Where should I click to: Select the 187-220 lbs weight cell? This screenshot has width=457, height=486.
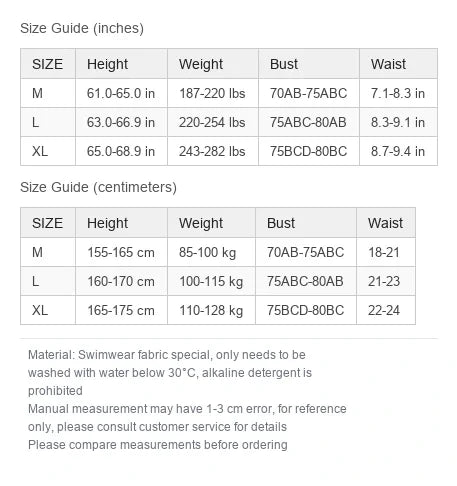pyautogui.click(x=213, y=93)
